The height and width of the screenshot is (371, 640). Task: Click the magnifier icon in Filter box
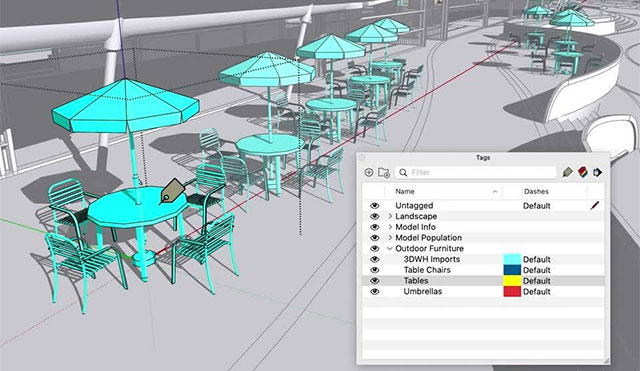click(403, 173)
